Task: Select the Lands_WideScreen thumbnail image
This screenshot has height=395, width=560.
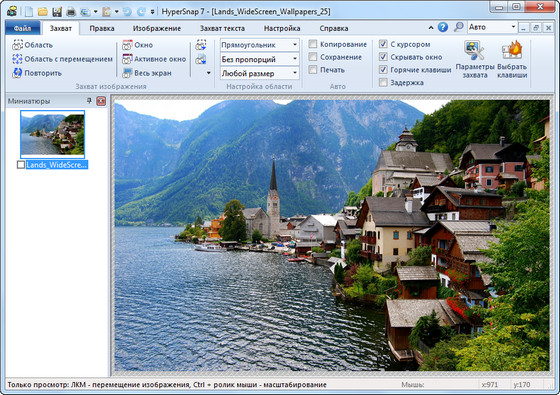Action: [52, 134]
